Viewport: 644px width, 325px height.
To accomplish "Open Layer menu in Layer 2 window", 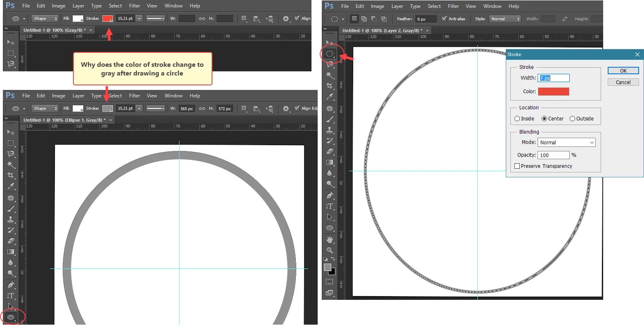I will [397, 6].
